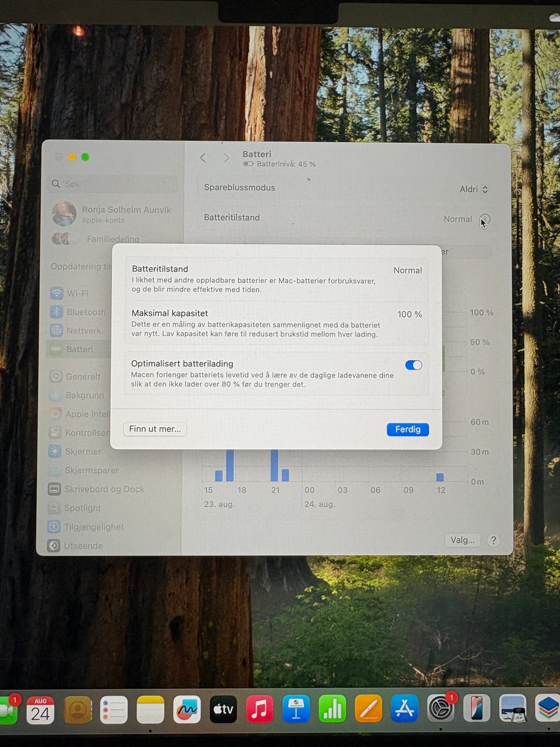Click the 12 o'clock usage bar in chart
Viewport: 560px width, 747px height.
coord(440,477)
